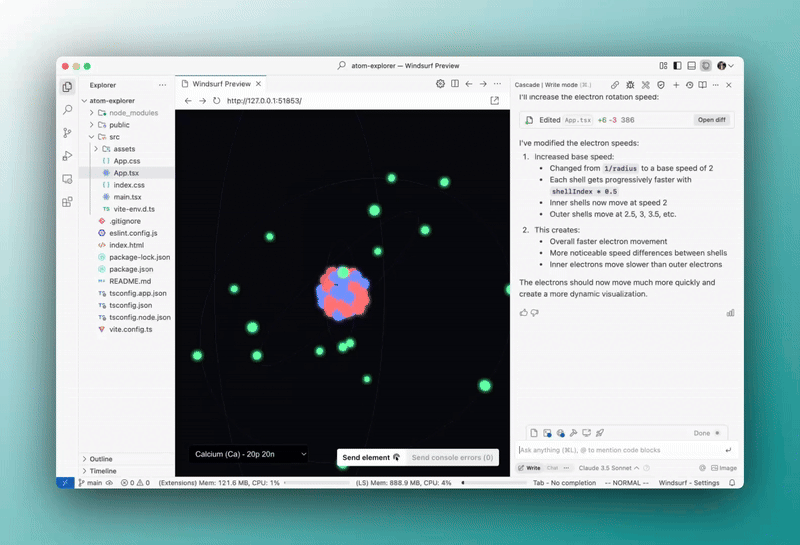Open Explorer panel more actions menu
Viewport: 800px width, 545px height.
pos(162,85)
